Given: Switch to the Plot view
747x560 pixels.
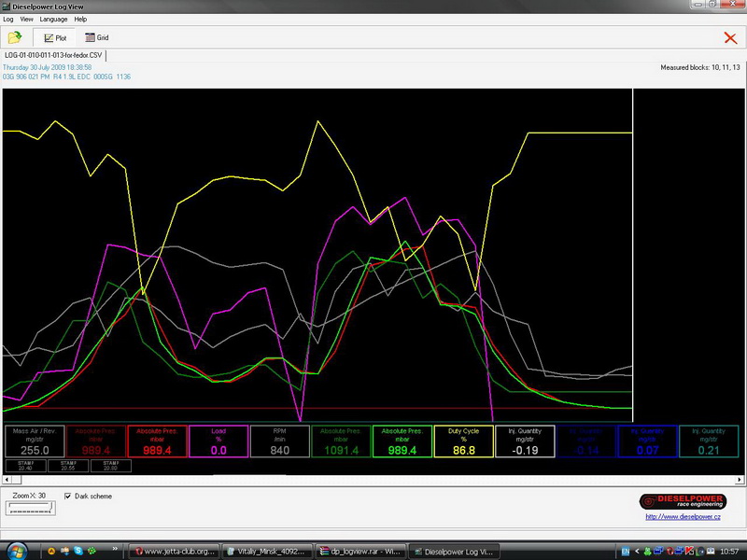Looking at the screenshot, I should coord(55,37).
